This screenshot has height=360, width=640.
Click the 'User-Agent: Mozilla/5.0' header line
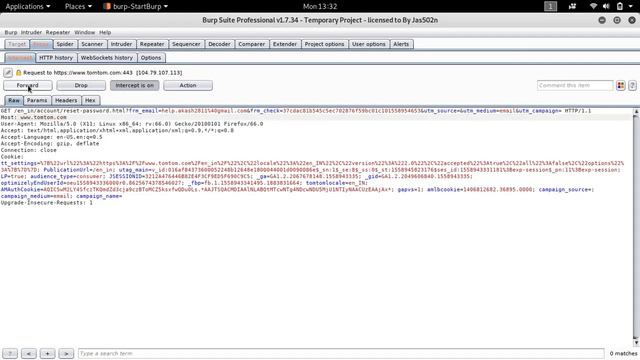coord(132,124)
